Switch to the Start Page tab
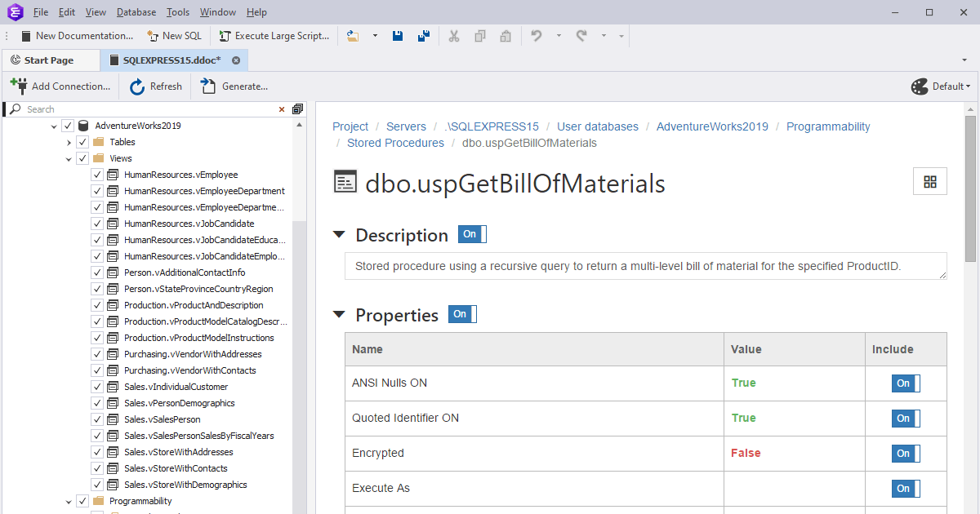 tap(51, 60)
